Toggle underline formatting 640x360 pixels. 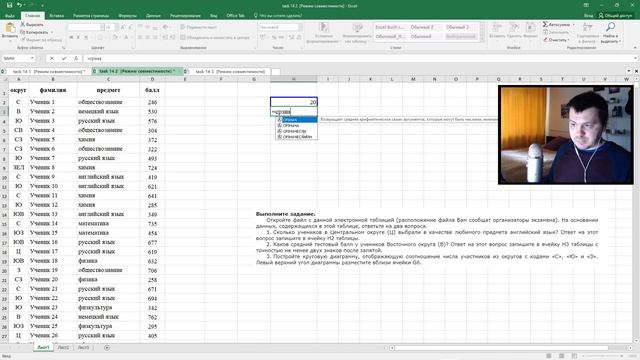(86, 37)
